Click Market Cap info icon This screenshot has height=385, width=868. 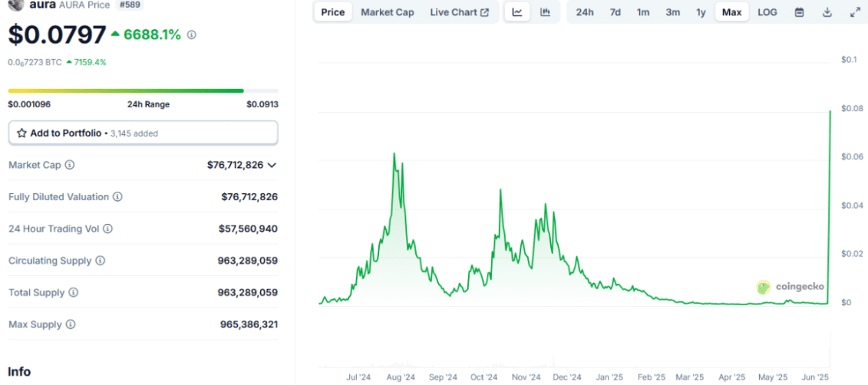coord(70,165)
